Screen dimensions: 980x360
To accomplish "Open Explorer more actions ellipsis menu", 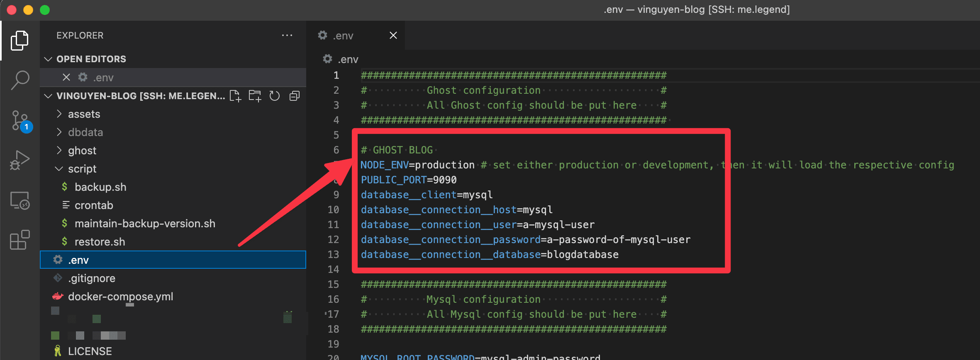I will (x=287, y=36).
